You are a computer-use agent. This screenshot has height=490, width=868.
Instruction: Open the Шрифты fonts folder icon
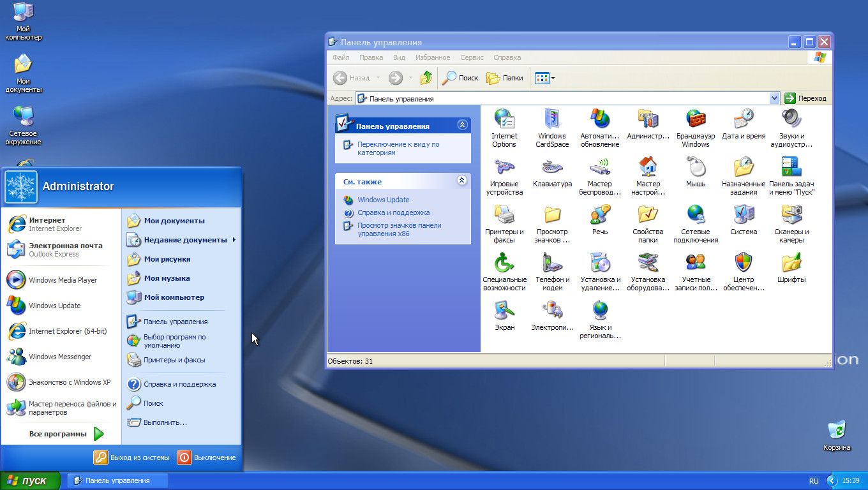point(791,263)
